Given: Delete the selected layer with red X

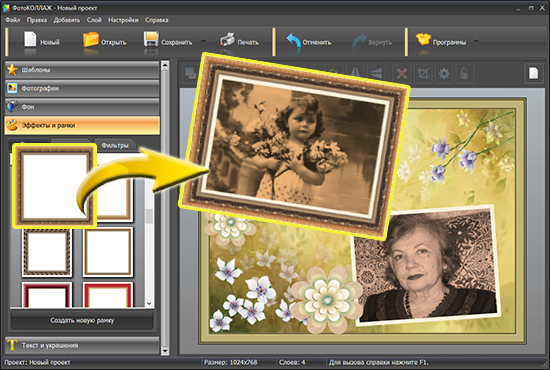Looking at the screenshot, I should click(x=402, y=73).
